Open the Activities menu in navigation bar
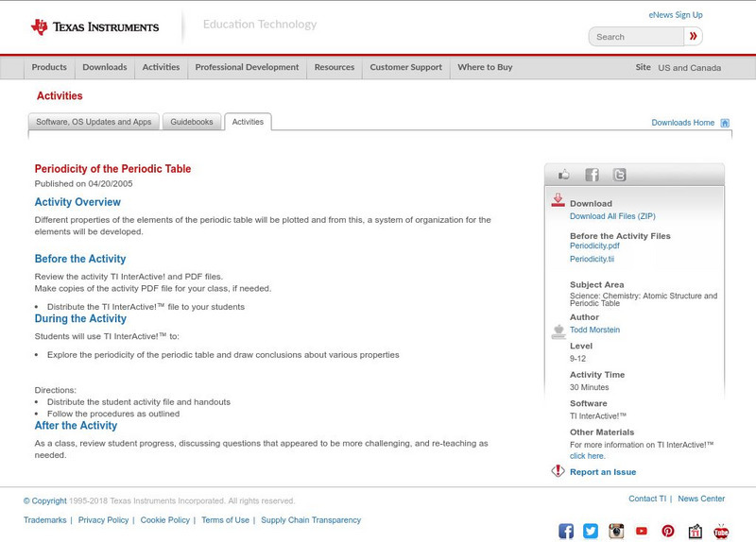This screenshot has width=756, height=542. [161, 67]
